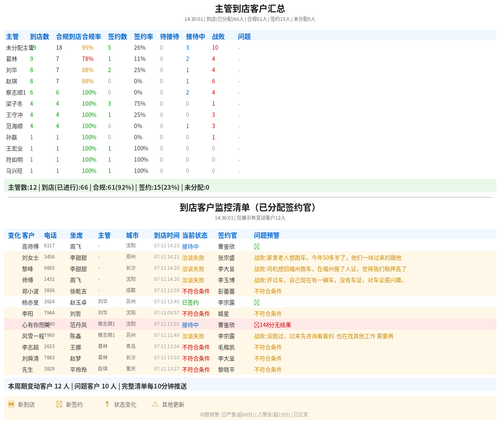This screenshot has width=500, height=437.
Task: Click the 变化 column header
Action: 14,235
